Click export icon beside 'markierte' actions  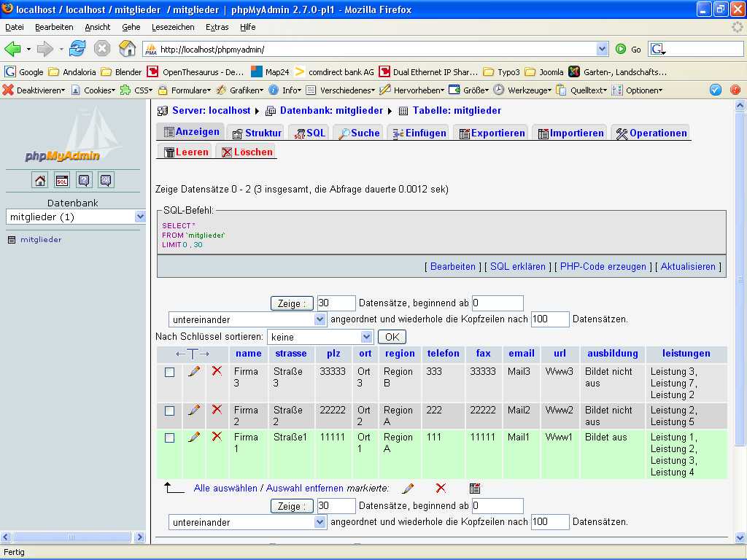pyautogui.click(x=475, y=489)
